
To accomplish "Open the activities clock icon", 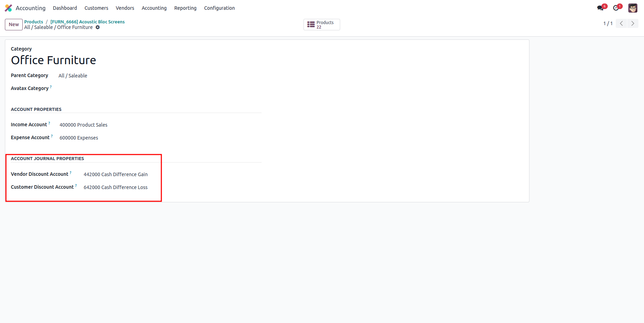I will coord(617,8).
